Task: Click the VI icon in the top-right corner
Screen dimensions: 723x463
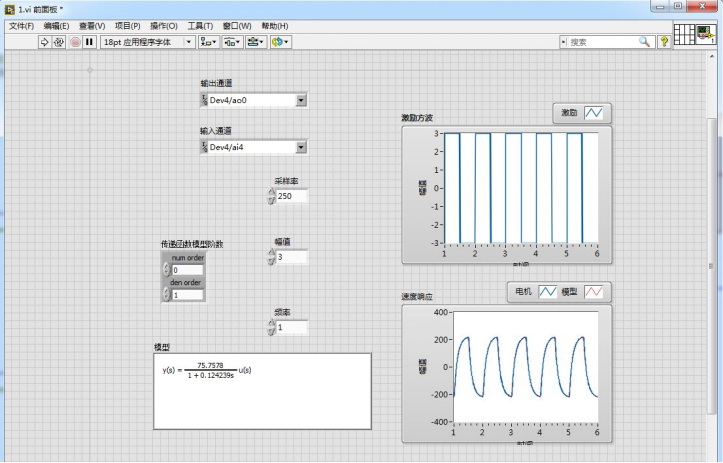Action: 709,35
